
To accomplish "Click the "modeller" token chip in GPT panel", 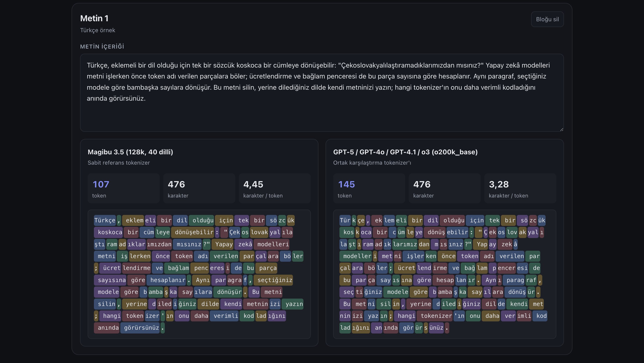I will [x=356, y=256].
